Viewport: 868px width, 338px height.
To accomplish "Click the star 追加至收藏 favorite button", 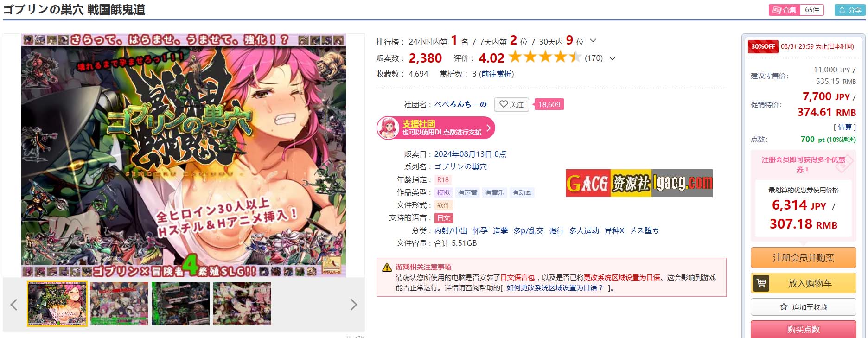I will point(803,307).
